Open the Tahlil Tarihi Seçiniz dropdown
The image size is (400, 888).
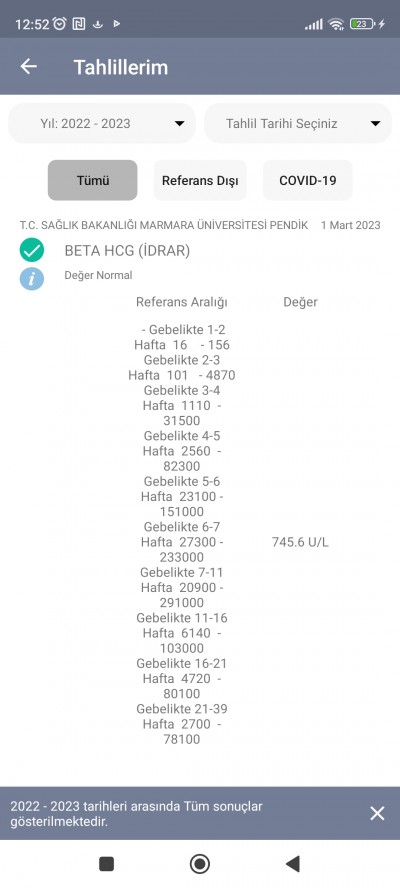[x=298, y=123]
